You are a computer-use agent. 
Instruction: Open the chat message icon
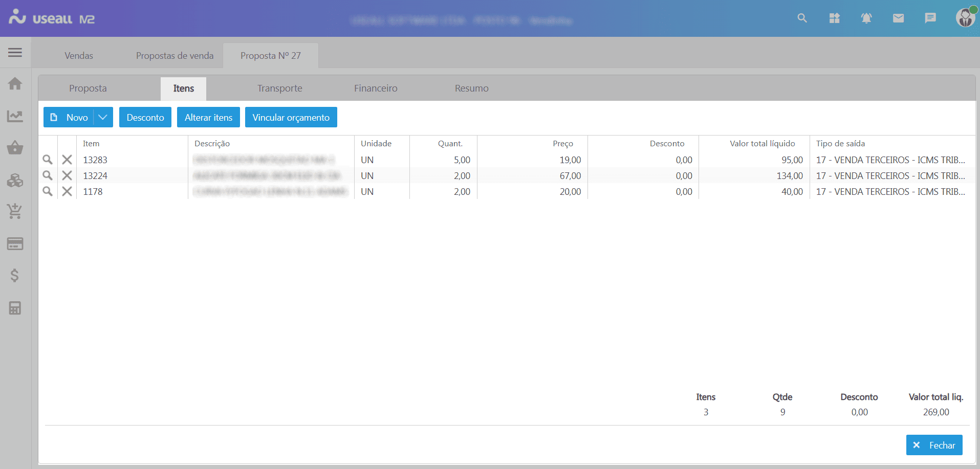click(930, 18)
